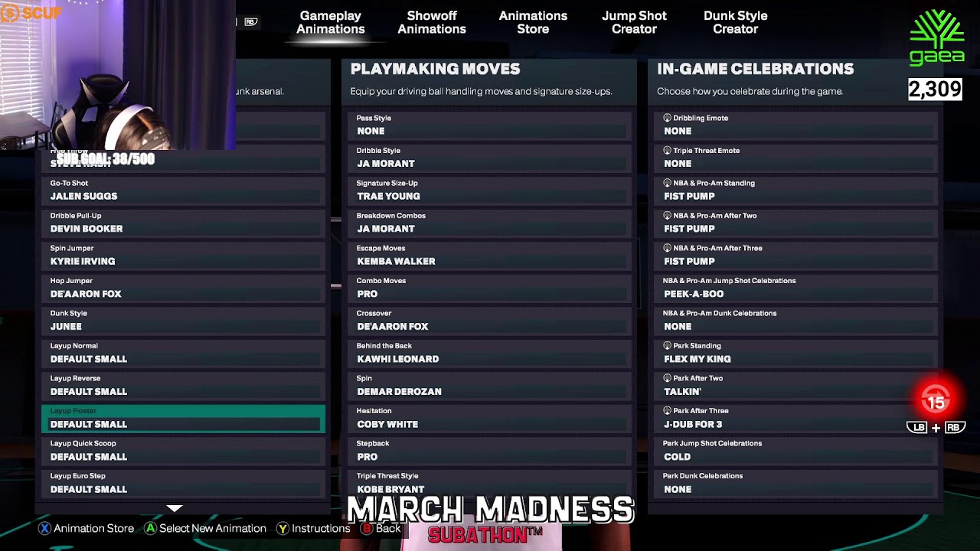Select Dribble Style Ja Morant row
This screenshot has height=551, width=980.
[x=490, y=158]
